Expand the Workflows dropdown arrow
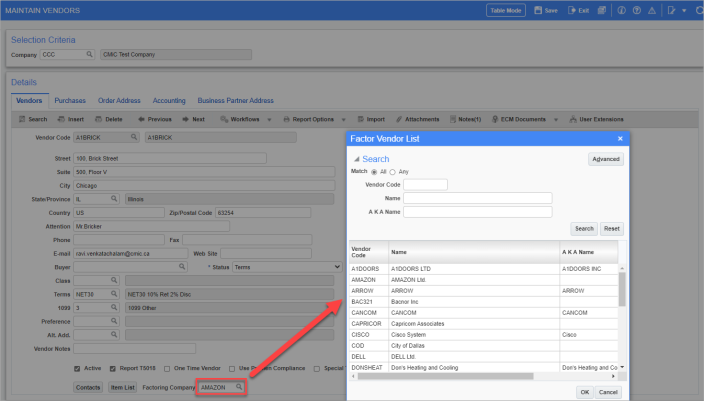This screenshot has height=401, width=704. click(269, 119)
